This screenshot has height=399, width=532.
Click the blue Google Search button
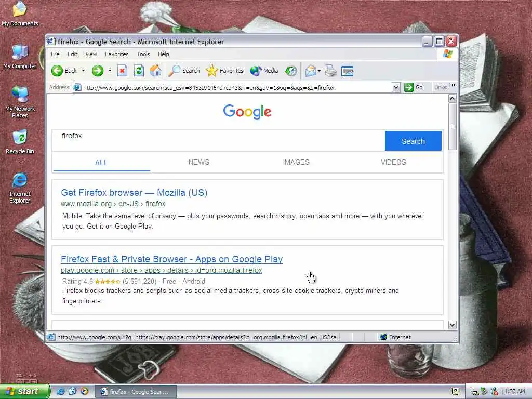click(x=413, y=141)
